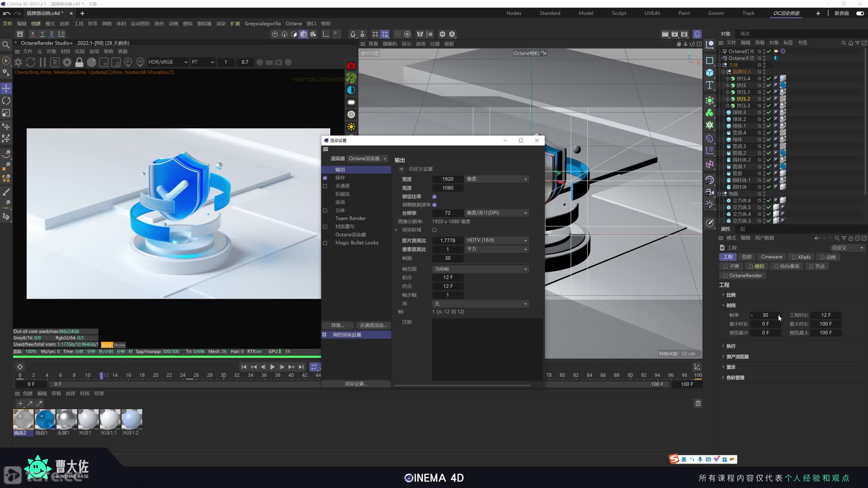Click the Octane settings gear icon
The image size is (868, 488).
pyautogui.click(x=67, y=62)
